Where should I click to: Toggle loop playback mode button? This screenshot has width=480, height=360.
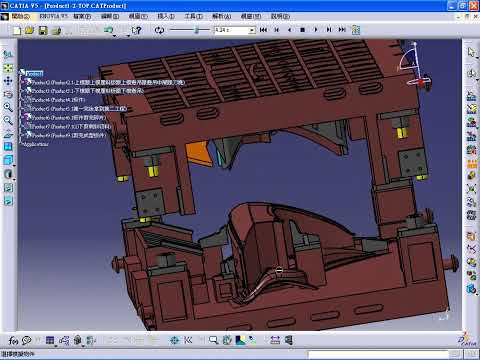click(x=159, y=30)
